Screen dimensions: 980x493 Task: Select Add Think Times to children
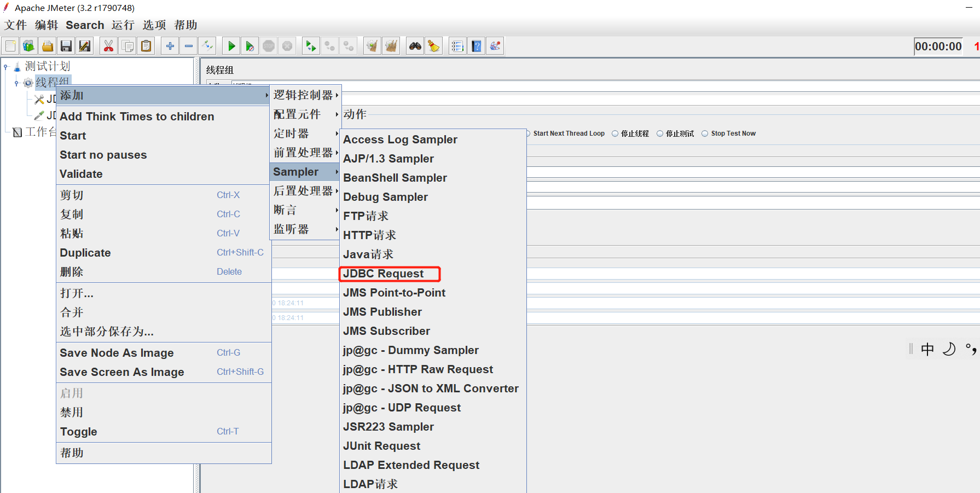coord(163,117)
